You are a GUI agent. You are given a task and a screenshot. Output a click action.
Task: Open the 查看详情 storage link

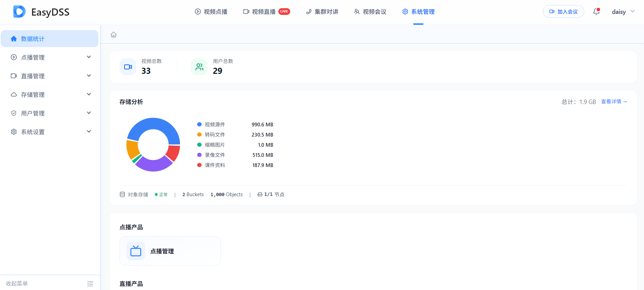[x=614, y=102]
